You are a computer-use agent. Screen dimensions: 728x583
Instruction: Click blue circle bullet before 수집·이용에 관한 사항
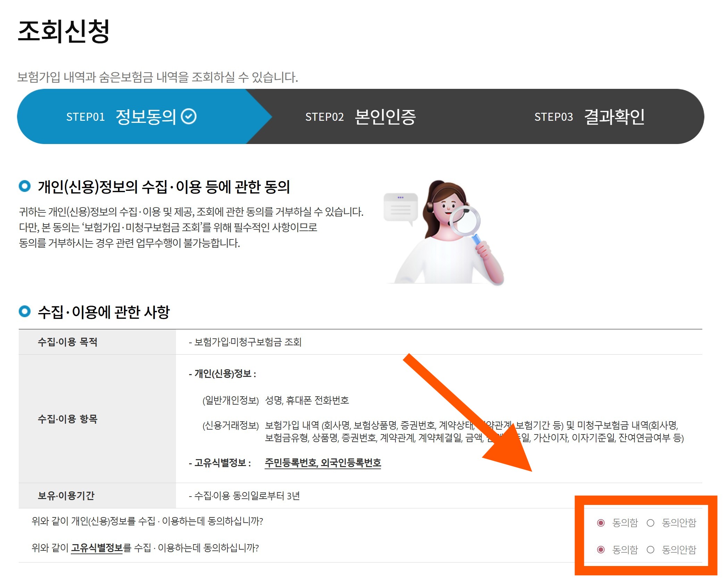[25, 311]
